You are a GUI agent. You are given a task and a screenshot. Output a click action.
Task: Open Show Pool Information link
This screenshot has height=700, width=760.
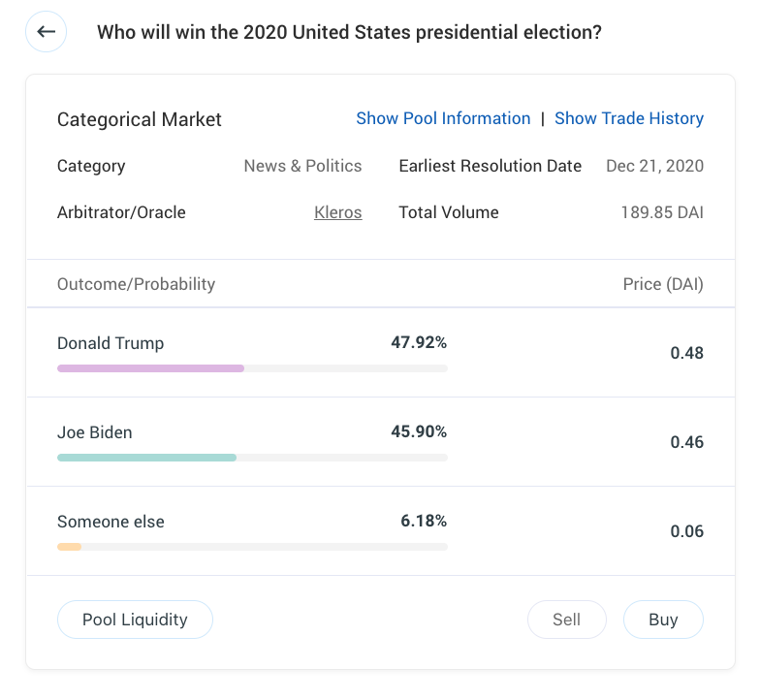pyautogui.click(x=443, y=118)
